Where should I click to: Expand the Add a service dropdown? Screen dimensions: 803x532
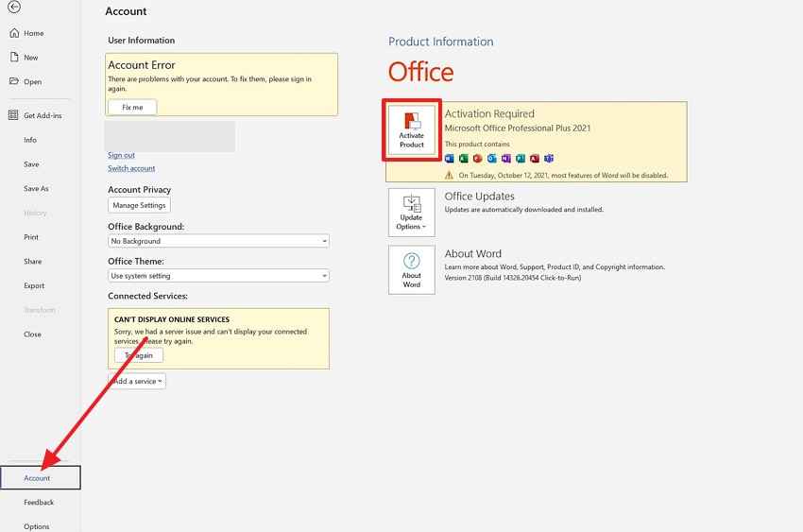point(137,381)
